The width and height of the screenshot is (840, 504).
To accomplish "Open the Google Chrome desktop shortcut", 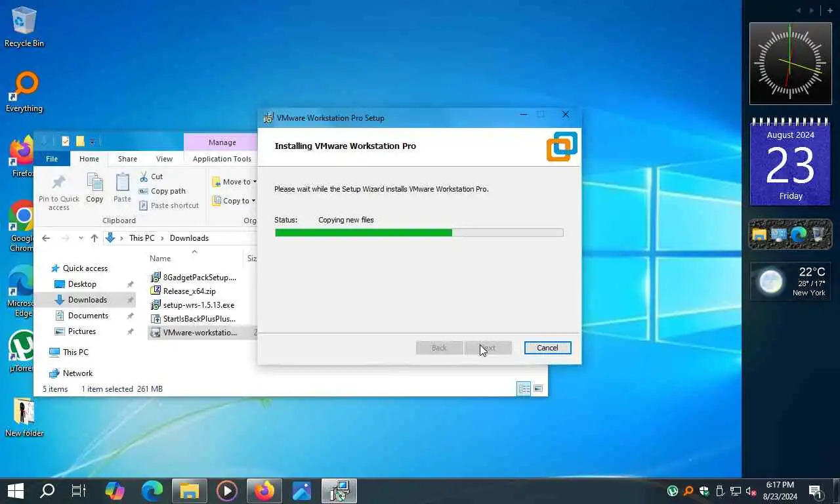I will point(22,226).
